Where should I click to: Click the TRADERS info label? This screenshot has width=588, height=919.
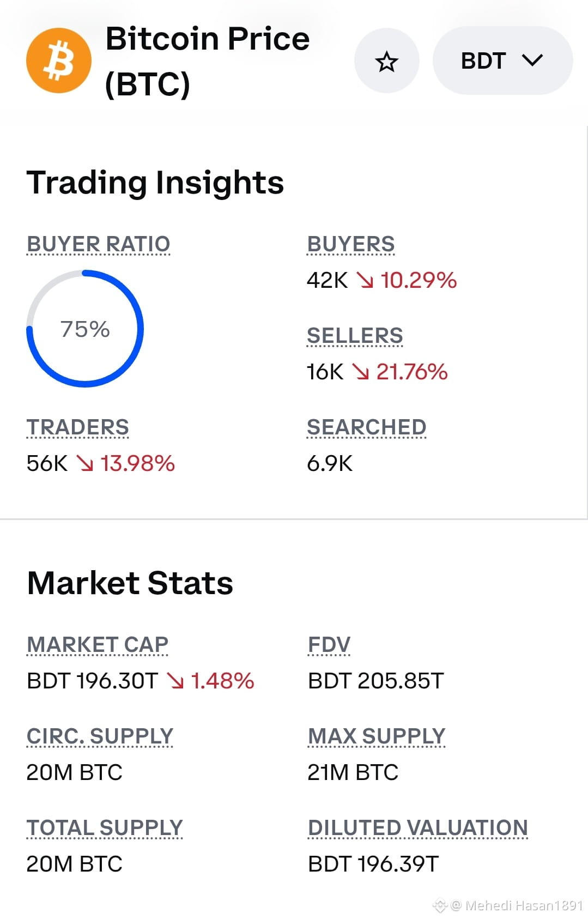point(78,427)
